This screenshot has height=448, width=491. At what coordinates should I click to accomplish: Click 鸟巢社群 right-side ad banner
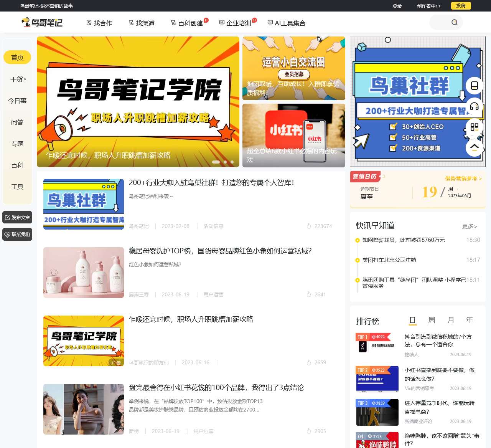pos(418,102)
